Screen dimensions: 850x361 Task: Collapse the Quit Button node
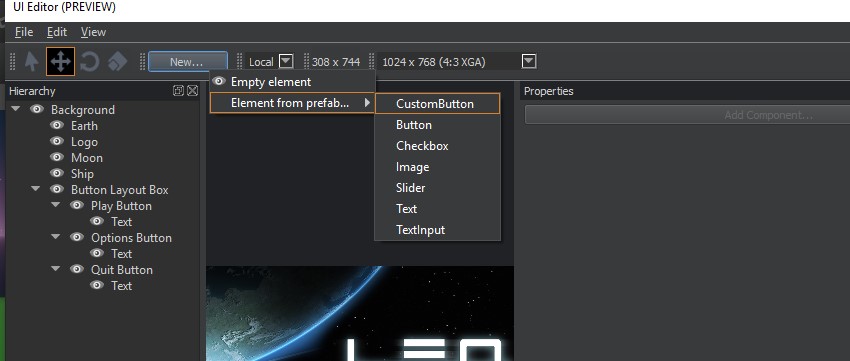tap(56, 269)
